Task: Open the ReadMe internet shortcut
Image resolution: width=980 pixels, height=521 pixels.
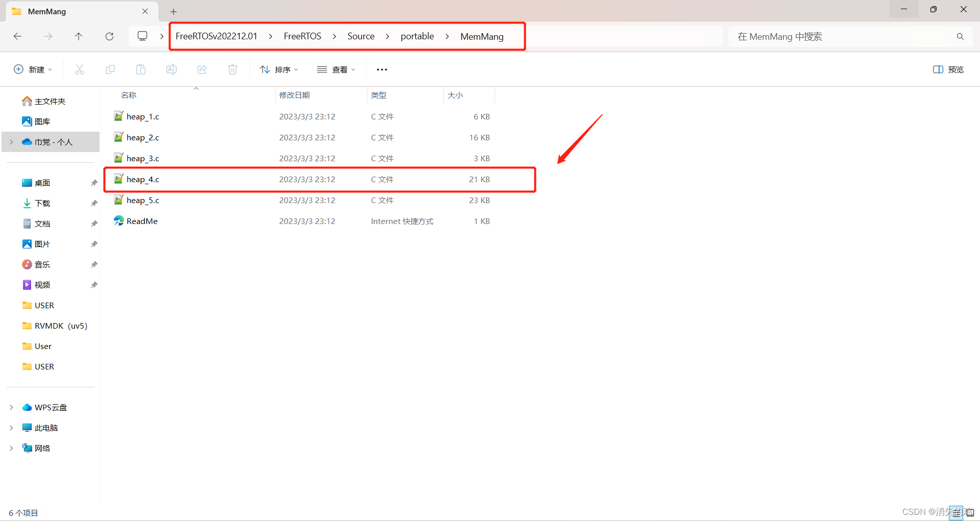Action: tap(142, 221)
